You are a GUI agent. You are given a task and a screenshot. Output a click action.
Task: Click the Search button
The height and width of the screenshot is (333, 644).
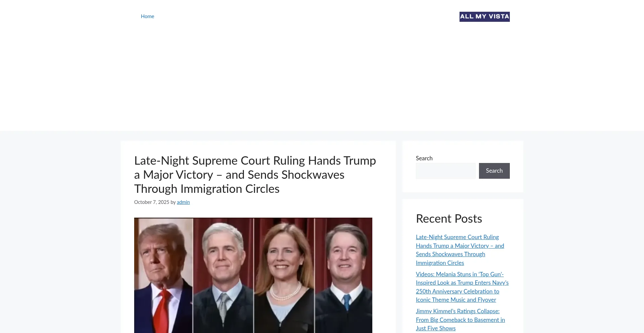pos(494,171)
